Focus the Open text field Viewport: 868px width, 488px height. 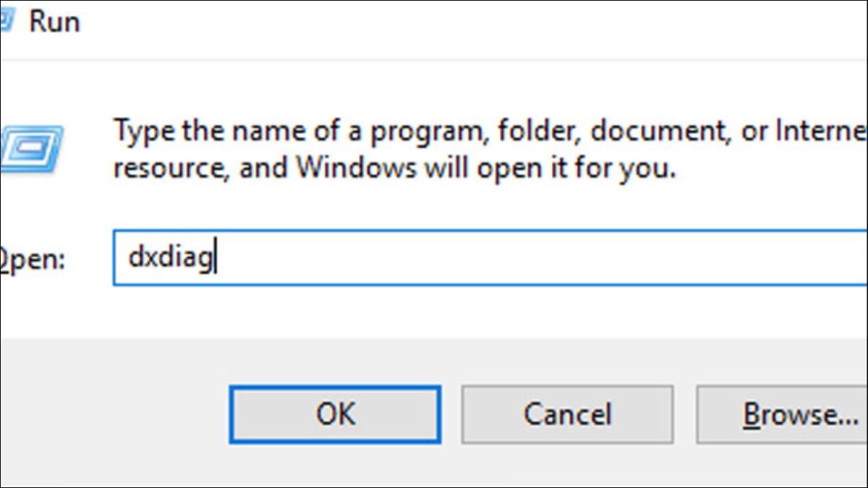tap(490, 258)
